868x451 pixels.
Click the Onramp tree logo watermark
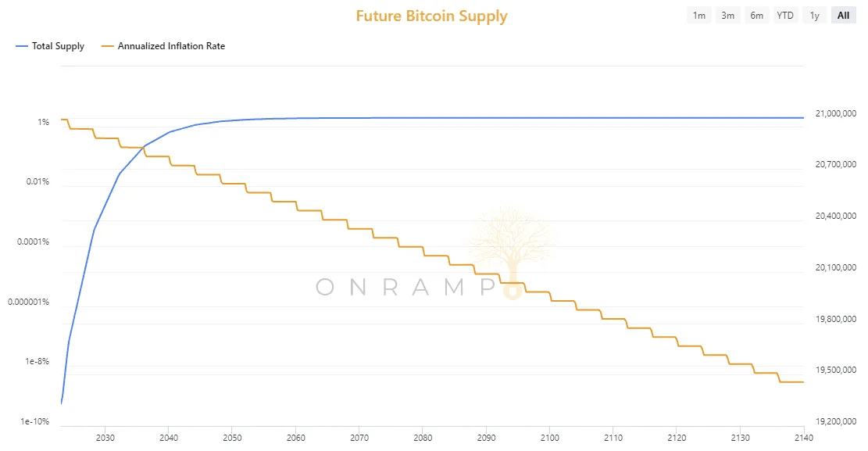tap(512, 242)
